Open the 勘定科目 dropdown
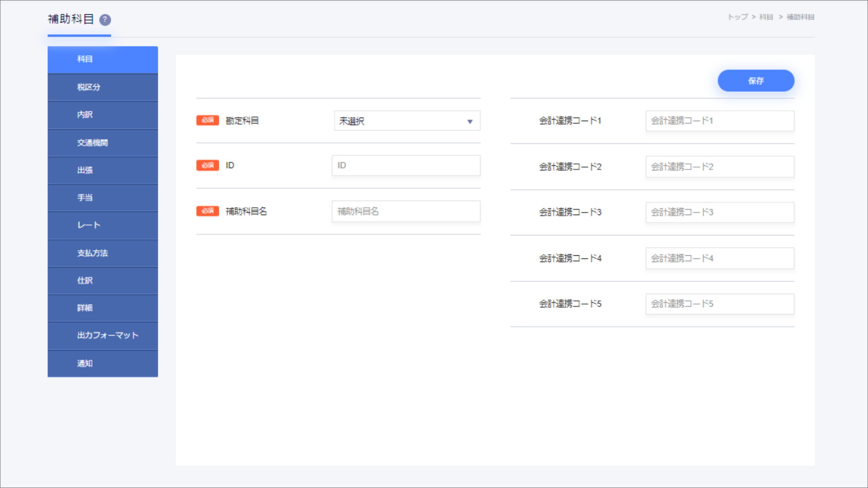This screenshot has height=488, width=868. point(407,121)
